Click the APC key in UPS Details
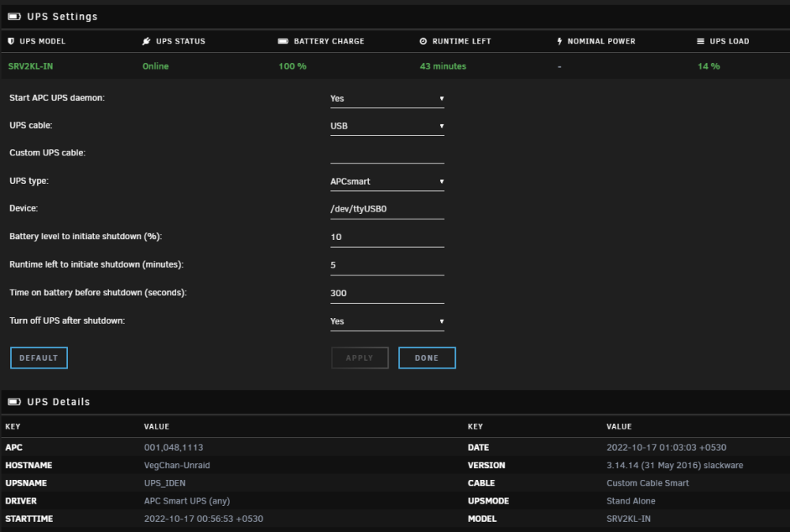This screenshot has width=790, height=532. pos(13,448)
